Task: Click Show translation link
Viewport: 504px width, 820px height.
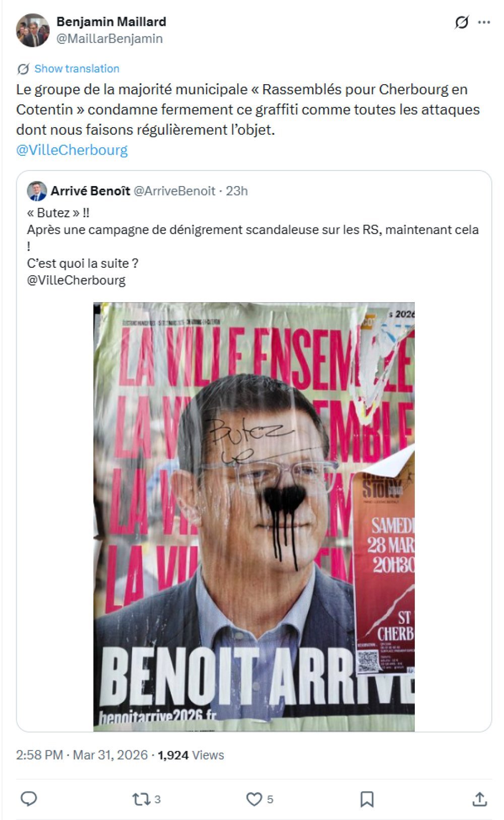Action: [x=77, y=69]
